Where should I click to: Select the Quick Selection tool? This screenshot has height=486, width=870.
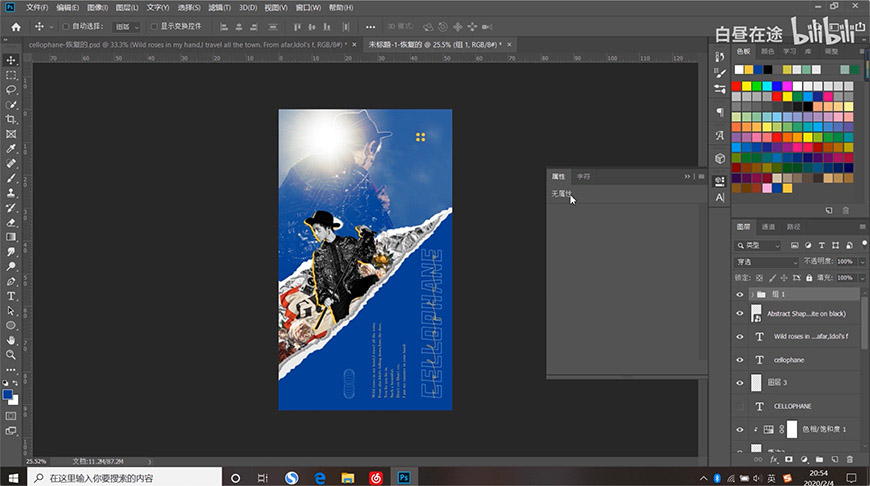(x=11, y=104)
